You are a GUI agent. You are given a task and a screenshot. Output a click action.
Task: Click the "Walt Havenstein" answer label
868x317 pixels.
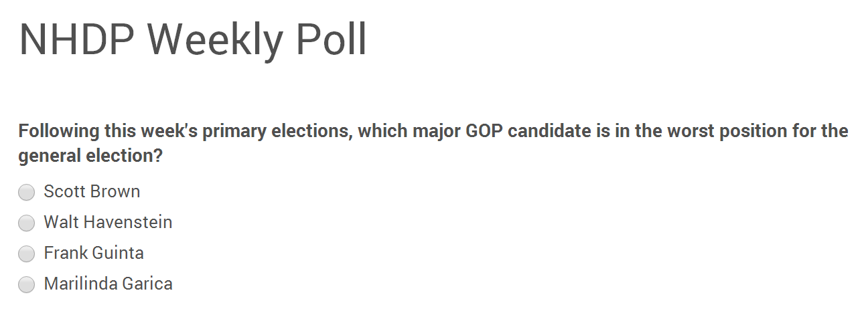(108, 223)
